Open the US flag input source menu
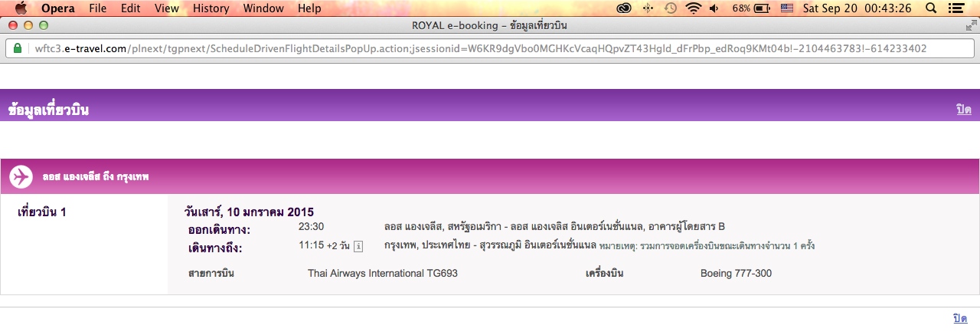 pos(787,8)
